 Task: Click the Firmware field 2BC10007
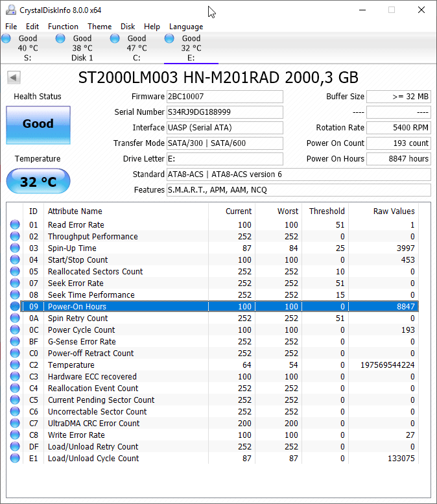tap(225, 97)
